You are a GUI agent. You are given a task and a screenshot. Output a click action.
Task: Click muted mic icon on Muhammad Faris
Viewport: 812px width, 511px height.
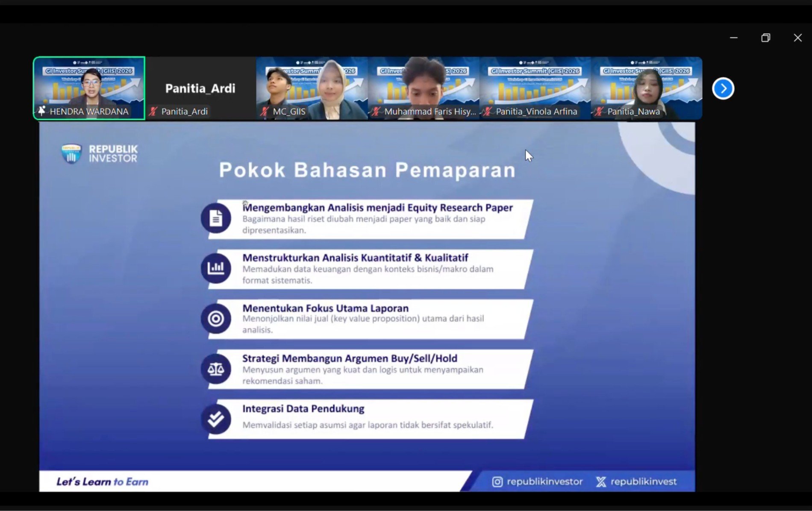(x=376, y=112)
